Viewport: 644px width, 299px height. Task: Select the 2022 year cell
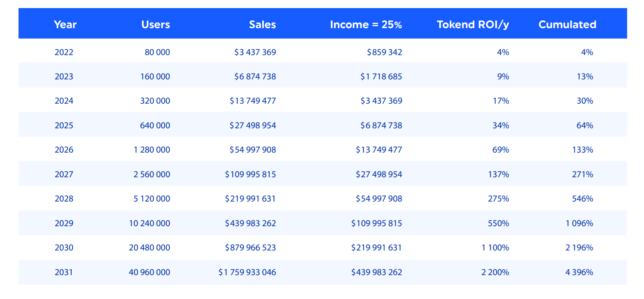pyautogui.click(x=64, y=52)
